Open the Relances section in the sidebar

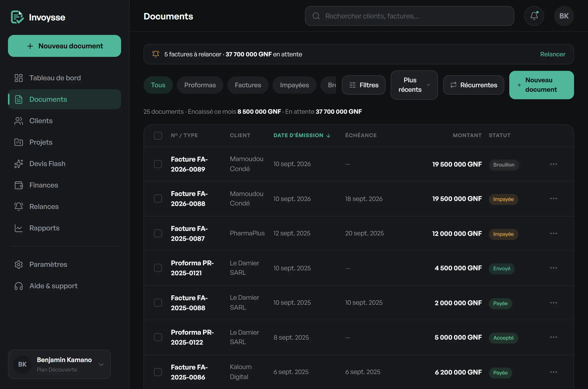65,206
